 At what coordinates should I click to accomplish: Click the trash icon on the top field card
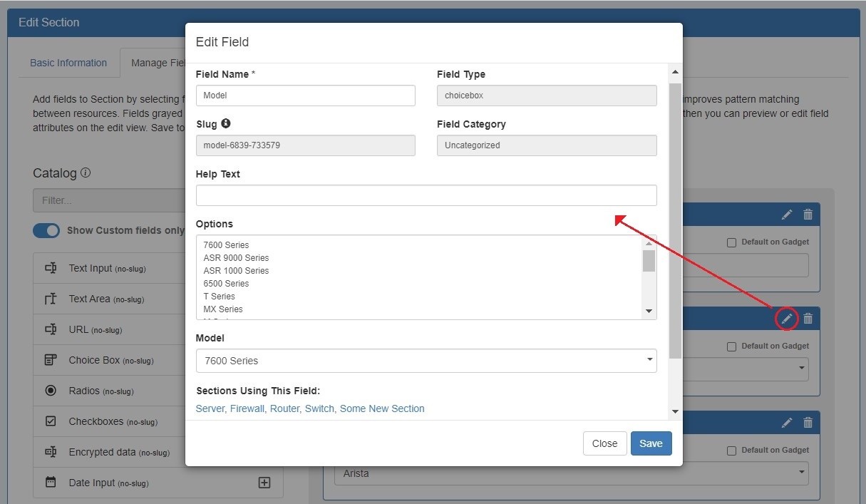tap(808, 215)
